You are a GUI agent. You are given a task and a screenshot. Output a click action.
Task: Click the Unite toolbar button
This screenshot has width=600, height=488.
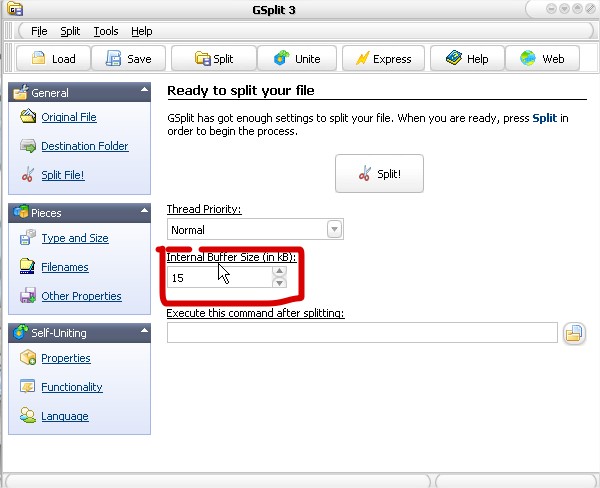297,59
